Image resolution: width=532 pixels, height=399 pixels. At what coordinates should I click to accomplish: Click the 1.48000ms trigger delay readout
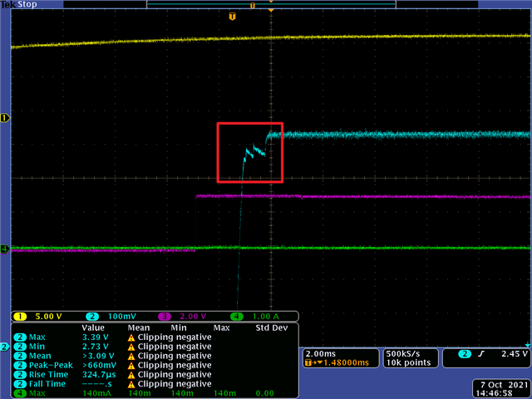tap(346, 362)
